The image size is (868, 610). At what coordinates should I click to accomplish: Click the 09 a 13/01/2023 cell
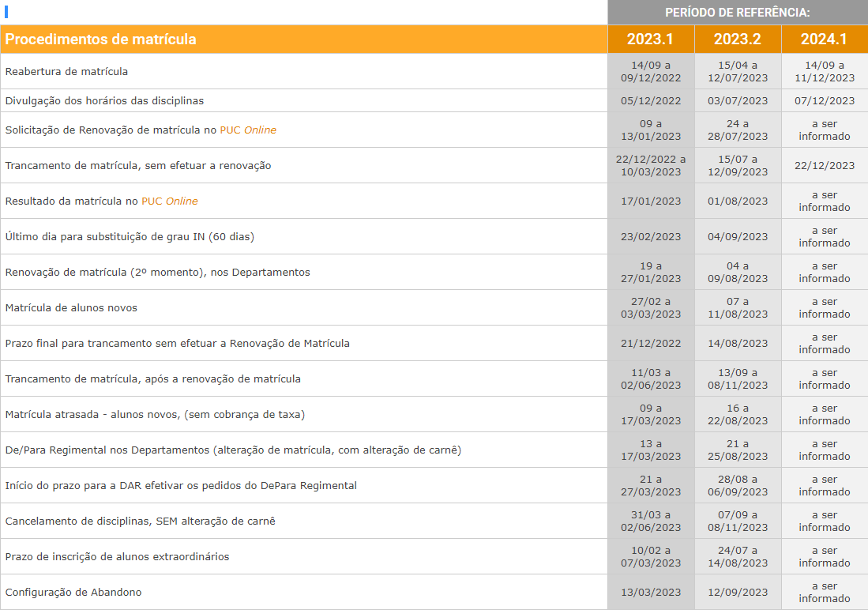point(651,130)
